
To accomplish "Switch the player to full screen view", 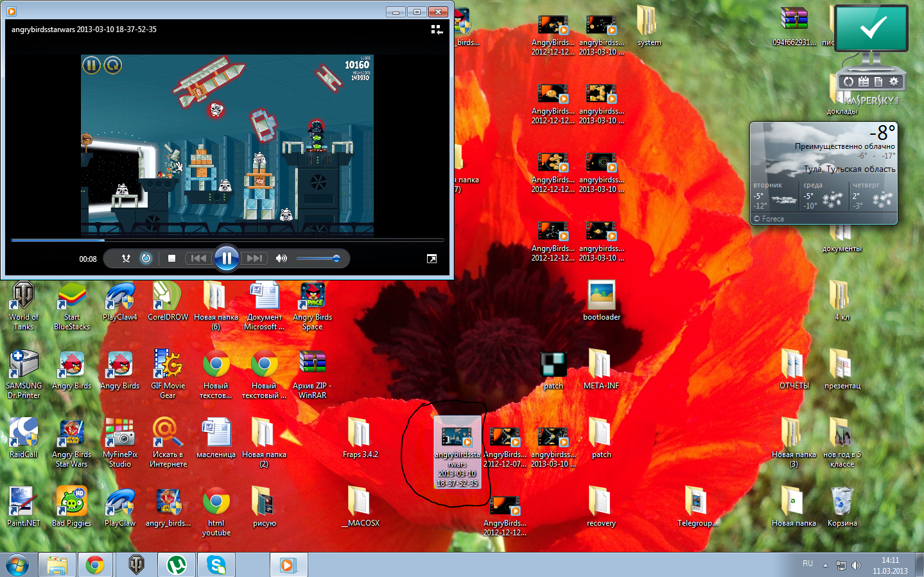I will coord(431,259).
